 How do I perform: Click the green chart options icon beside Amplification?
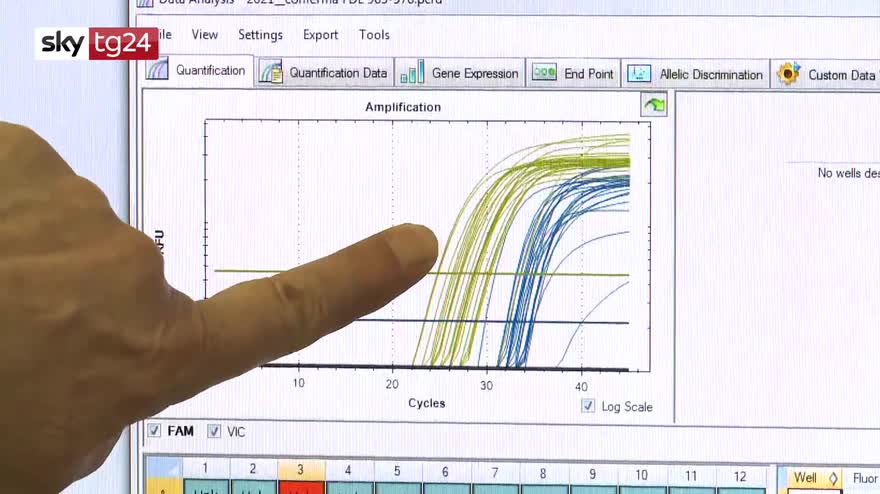(654, 105)
